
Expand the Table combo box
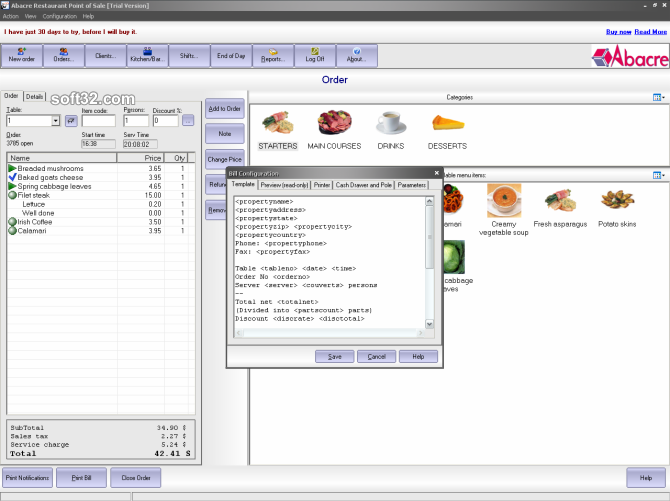[56, 121]
